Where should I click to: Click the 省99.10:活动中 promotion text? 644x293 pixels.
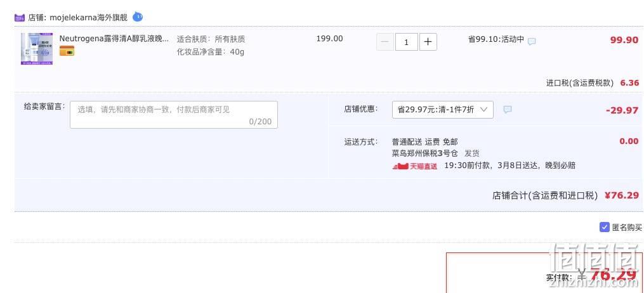(x=496, y=39)
